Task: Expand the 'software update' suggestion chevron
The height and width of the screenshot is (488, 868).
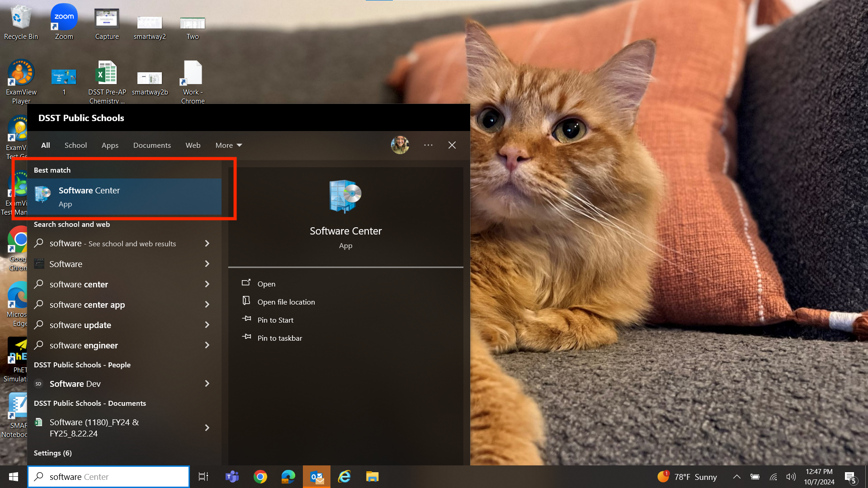Action: pyautogui.click(x=207, y=325)
